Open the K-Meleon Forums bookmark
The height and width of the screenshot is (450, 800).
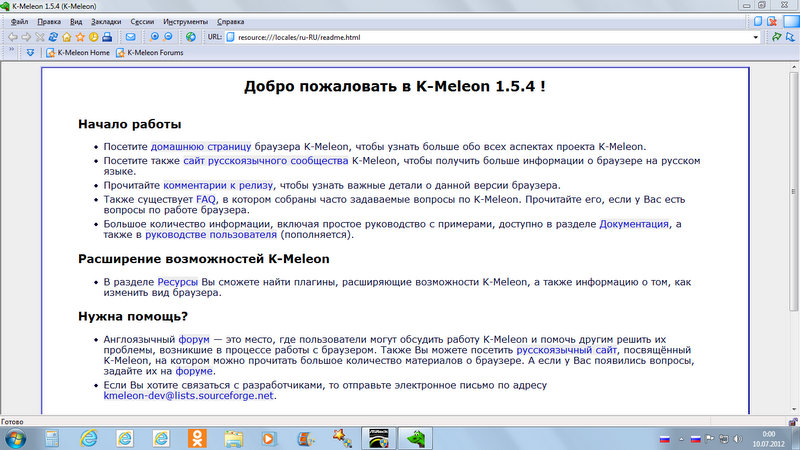[149, 53]
